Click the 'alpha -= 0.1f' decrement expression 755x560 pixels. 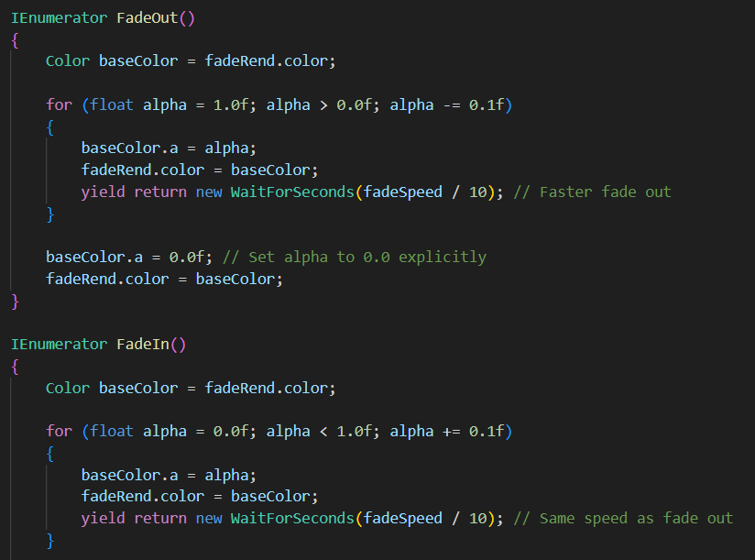(x=449, y=104)
